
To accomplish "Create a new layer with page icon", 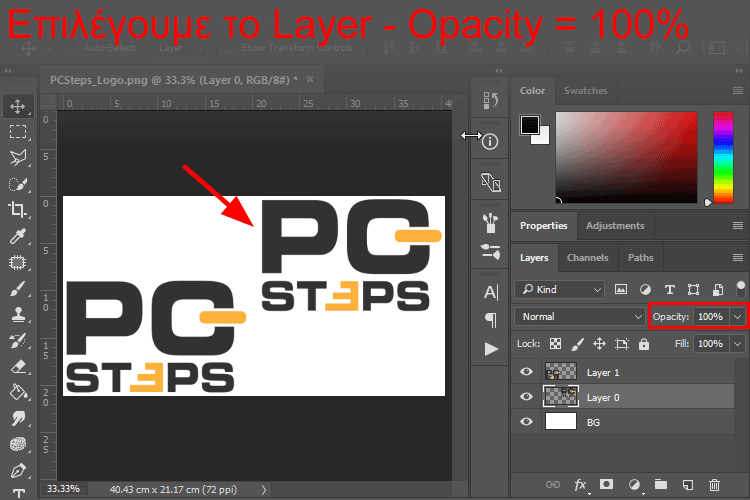I will pos(688,485).
